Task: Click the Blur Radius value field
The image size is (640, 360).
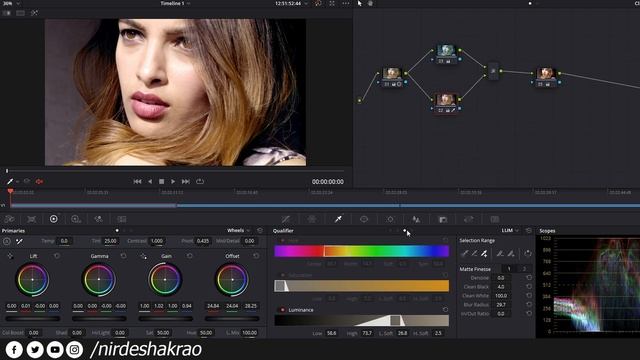Action: [x=501, y=304]
